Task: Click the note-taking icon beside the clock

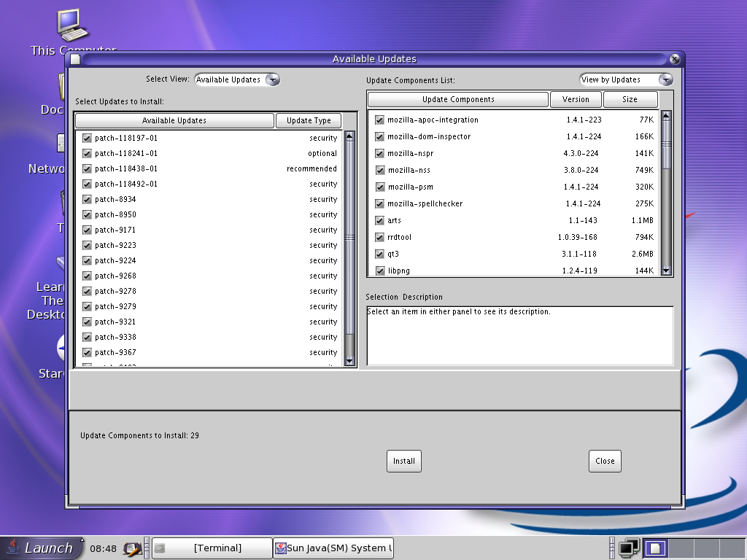Action: 132,548
